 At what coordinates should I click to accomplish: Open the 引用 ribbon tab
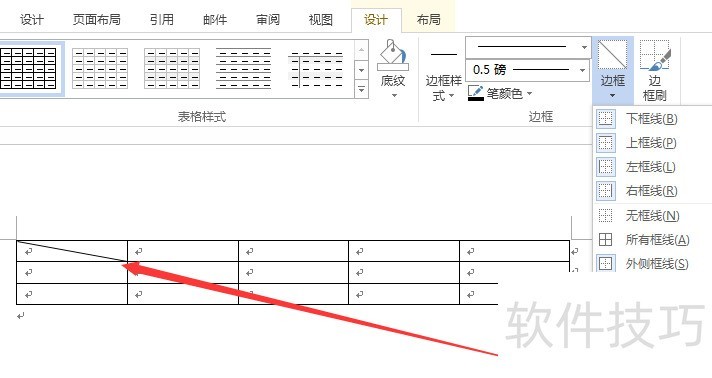click(x=162, y=20)
